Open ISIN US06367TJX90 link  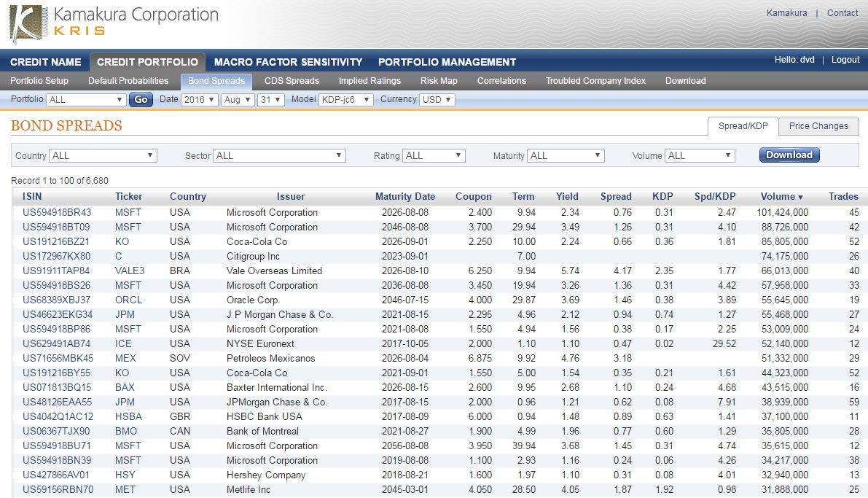click(x=56, y=431)
